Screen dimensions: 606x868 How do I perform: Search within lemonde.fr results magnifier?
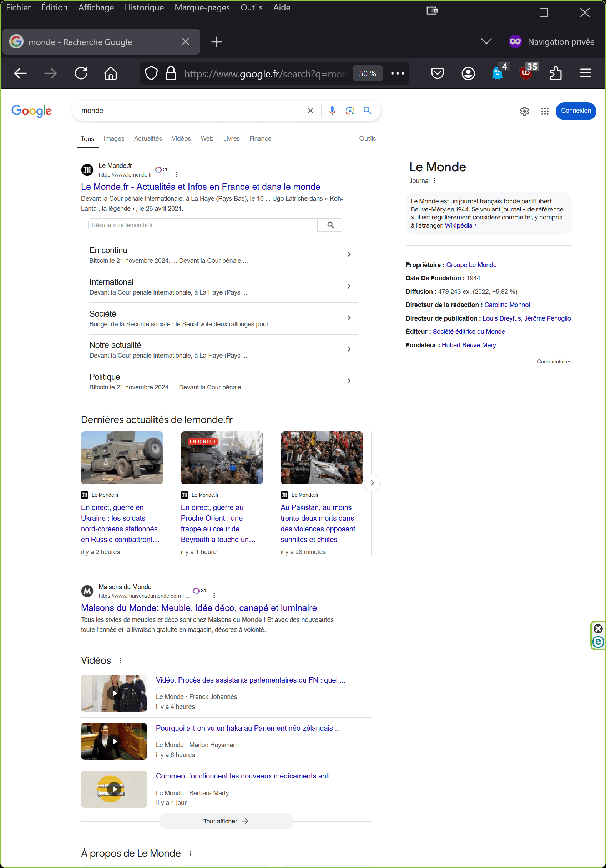point(330,225)
